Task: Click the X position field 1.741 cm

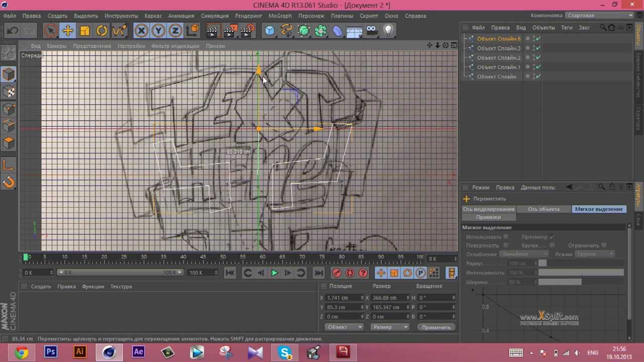Action: 345,298
